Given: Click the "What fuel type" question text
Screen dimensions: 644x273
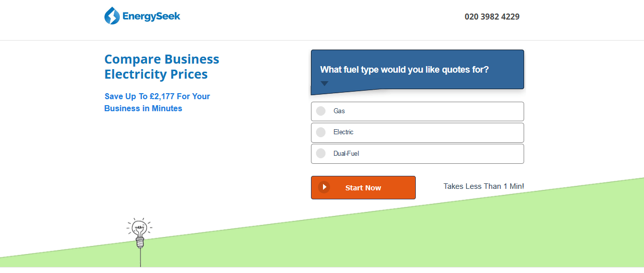Looking at the screenshot, I should click(404, 70).
